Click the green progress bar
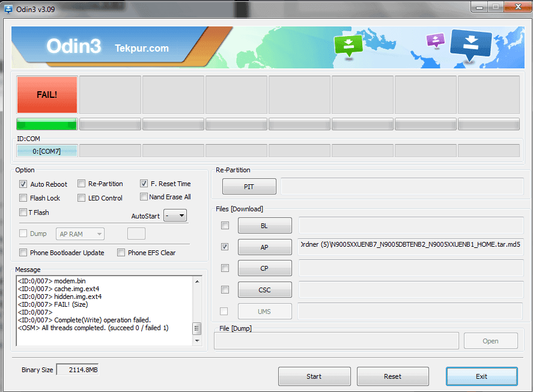 (x=47, y=124)
